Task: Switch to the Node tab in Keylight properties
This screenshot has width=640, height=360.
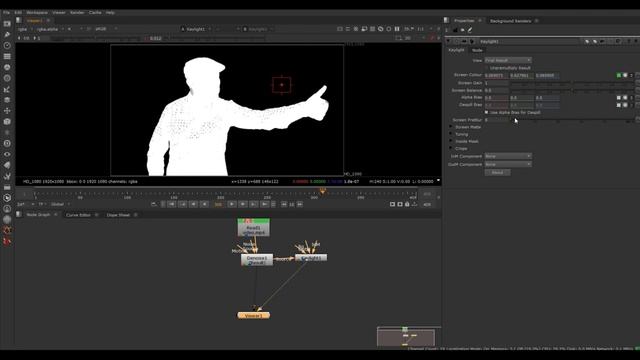Action: [x=477, y=50]
